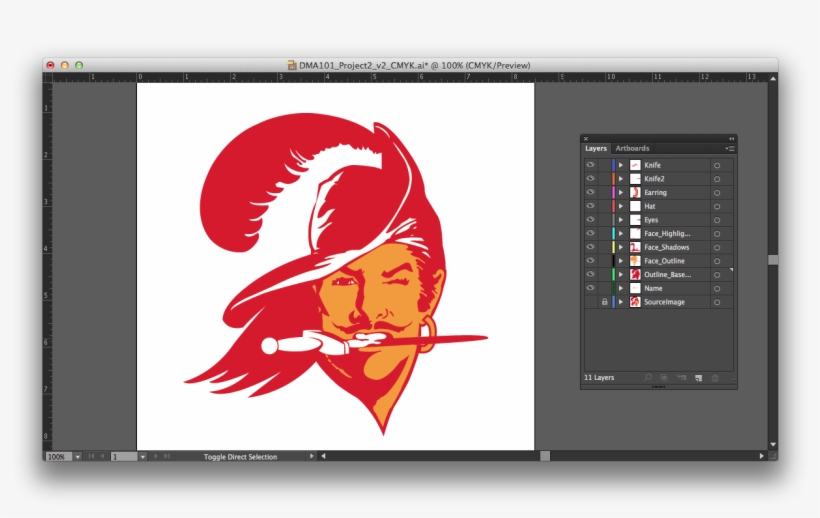Expand the SourceImage layer triangle
This screenshot has height=518, width=820.
621,302
